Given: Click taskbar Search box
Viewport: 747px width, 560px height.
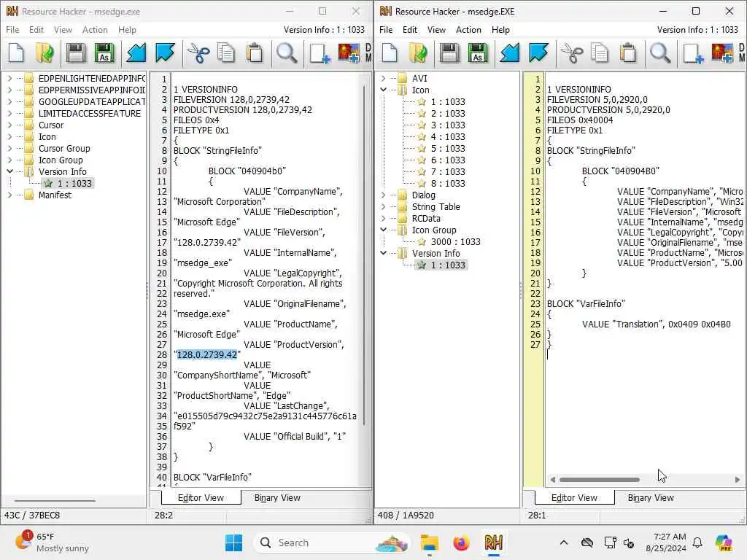Looking at the screenshot, I should pos(332,542).
